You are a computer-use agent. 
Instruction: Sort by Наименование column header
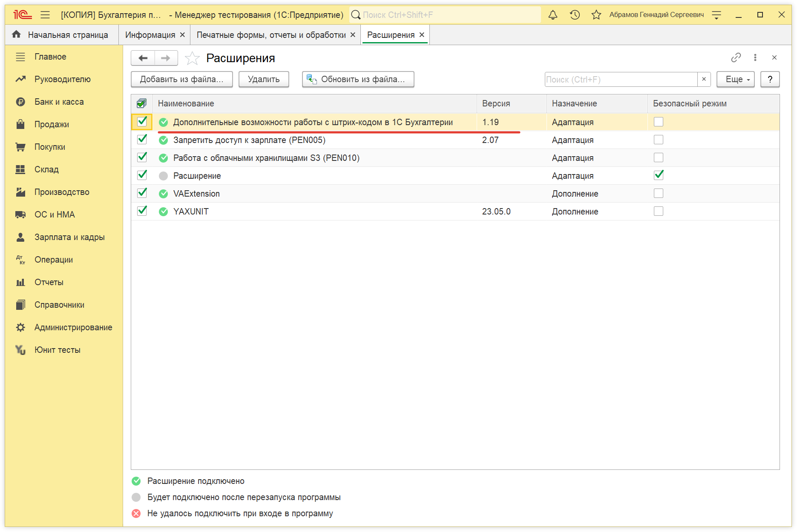click(315, 103)
